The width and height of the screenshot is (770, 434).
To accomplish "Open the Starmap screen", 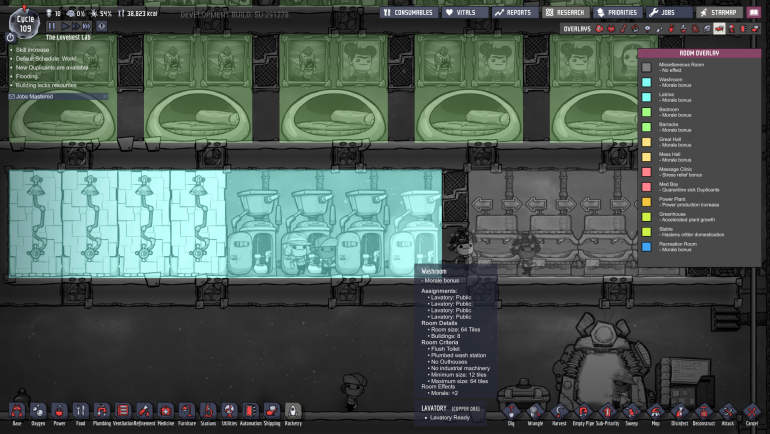I will click(719, 12).
